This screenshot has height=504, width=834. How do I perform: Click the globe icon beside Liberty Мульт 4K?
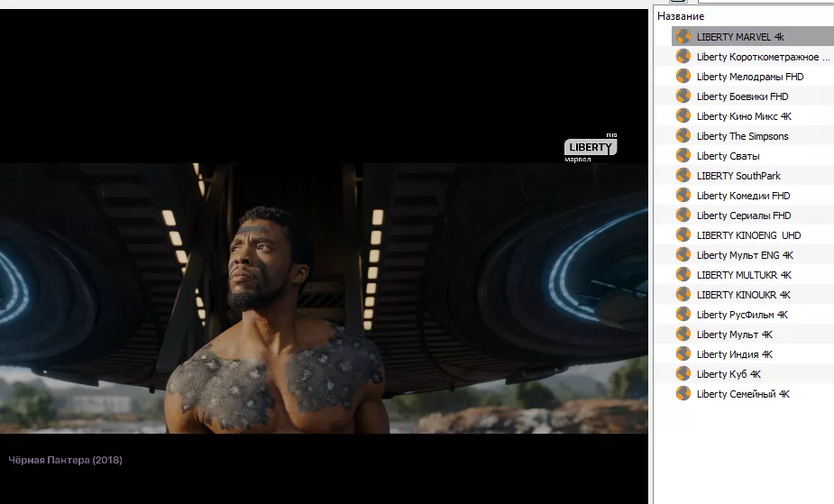(x=683, y=334)
